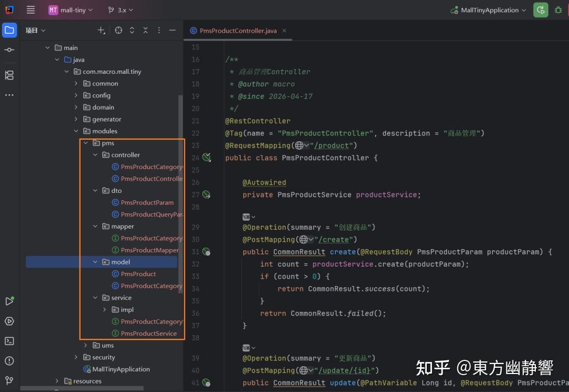Open the Commit tool window
The width and height of the screenshot is (569, 392).
pyautogui.click(x=9, y=50)
